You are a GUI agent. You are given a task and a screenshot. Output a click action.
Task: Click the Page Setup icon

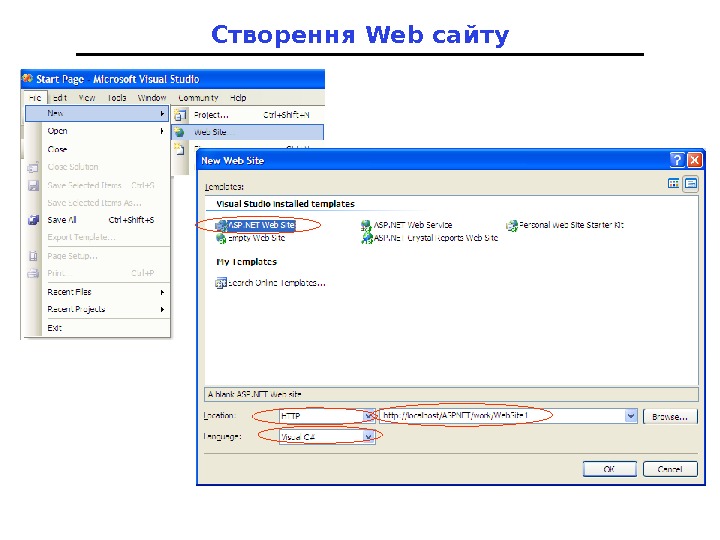point(34,256)
